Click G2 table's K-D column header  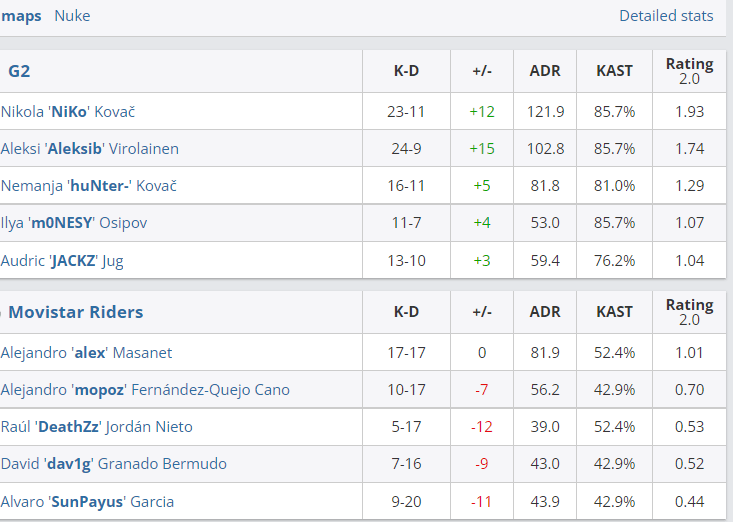(x=406, y=71)
